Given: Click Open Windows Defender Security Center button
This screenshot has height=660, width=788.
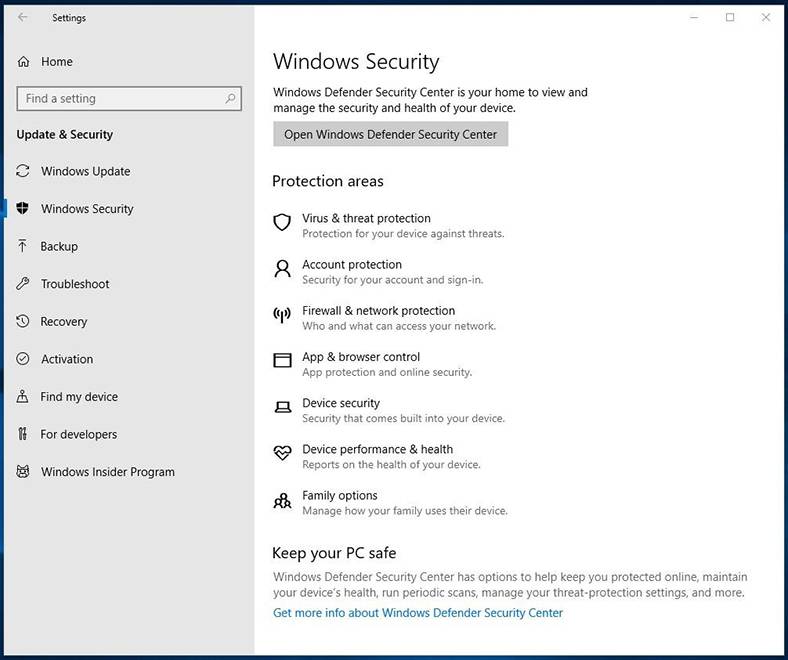Looking at the screenshot, I should 390,134.
